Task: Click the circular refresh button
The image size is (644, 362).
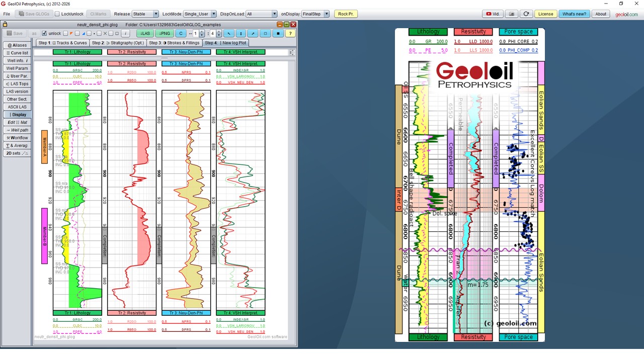Action: click(x=526, y=14)
